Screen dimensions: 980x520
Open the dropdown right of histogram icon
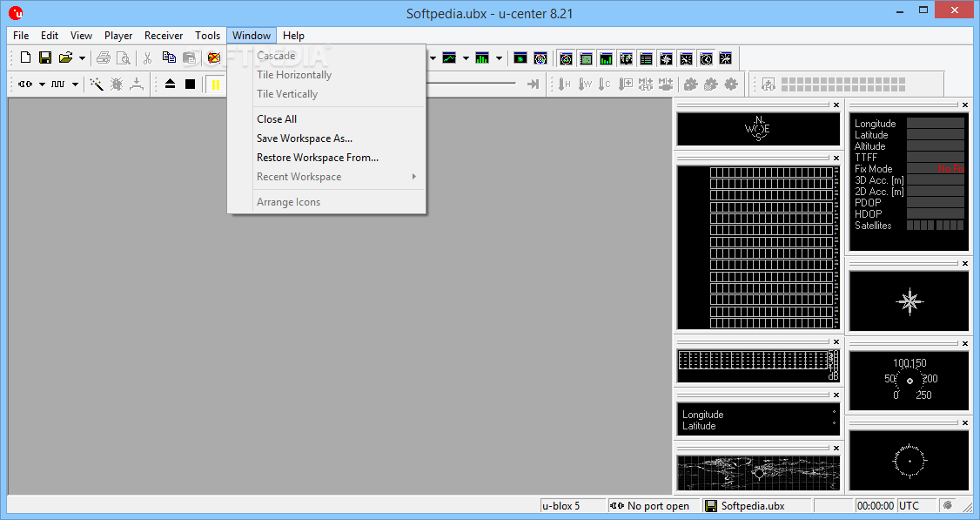point(499,58)
